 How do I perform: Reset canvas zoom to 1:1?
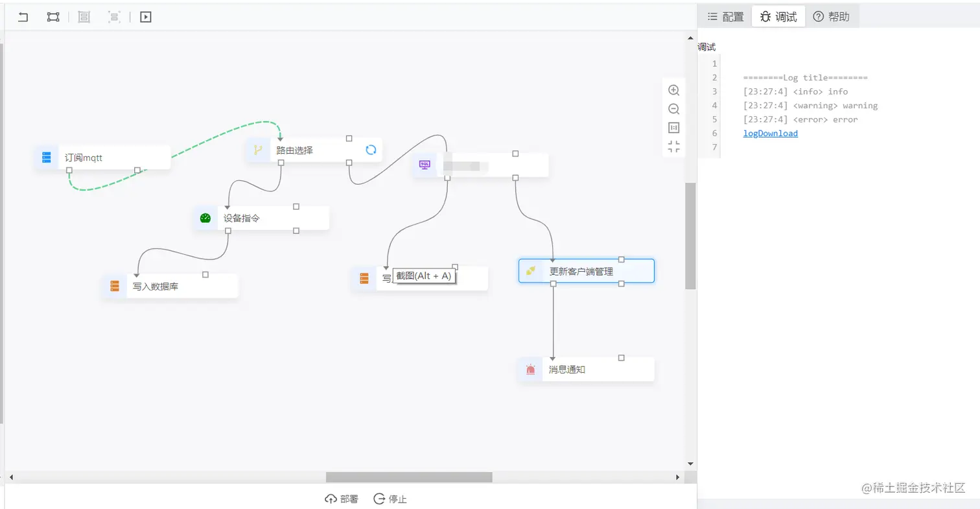(674, 128)
